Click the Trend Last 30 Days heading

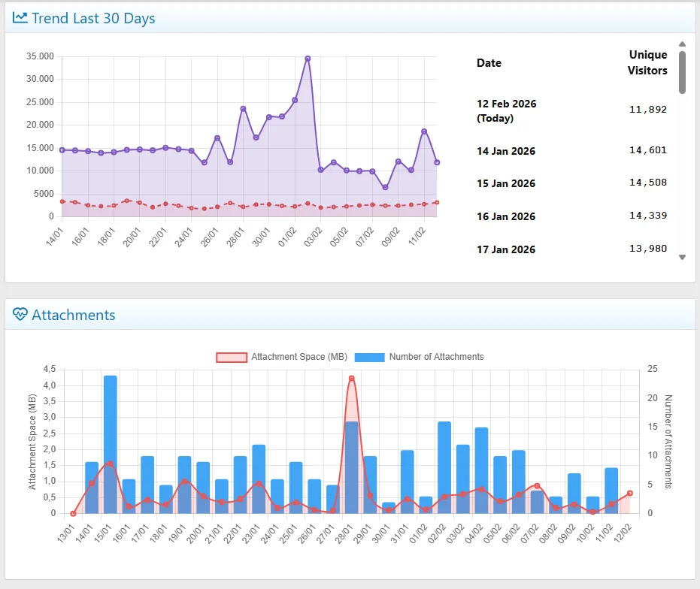tap(93, 18)
